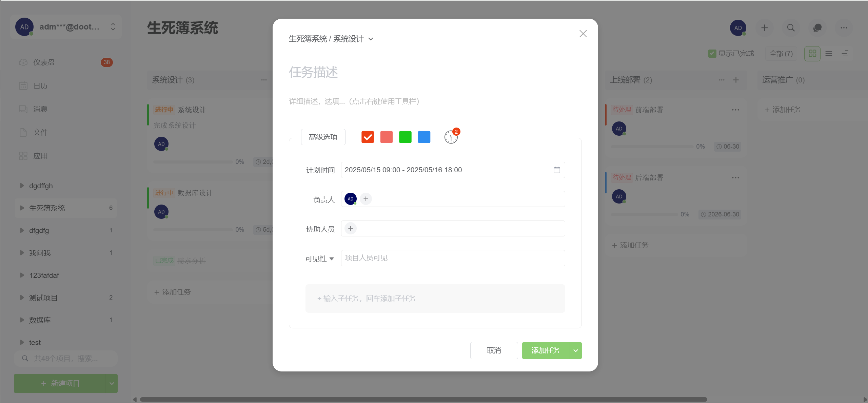
Task: Choose the green priority color swatch
Action: tap(405, 137)
